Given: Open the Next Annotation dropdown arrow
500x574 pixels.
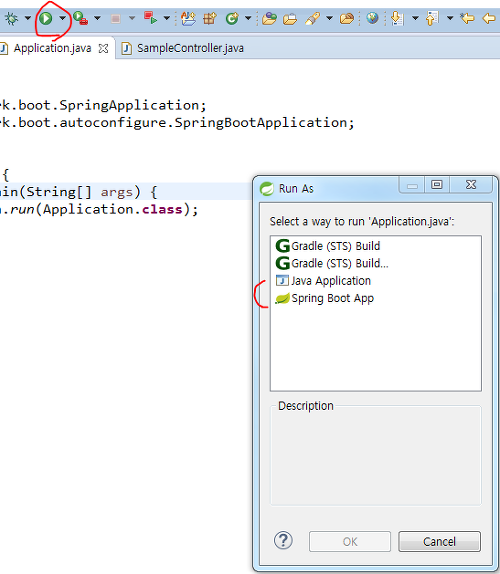Looking at the screenshot, I should coord(415,18).
